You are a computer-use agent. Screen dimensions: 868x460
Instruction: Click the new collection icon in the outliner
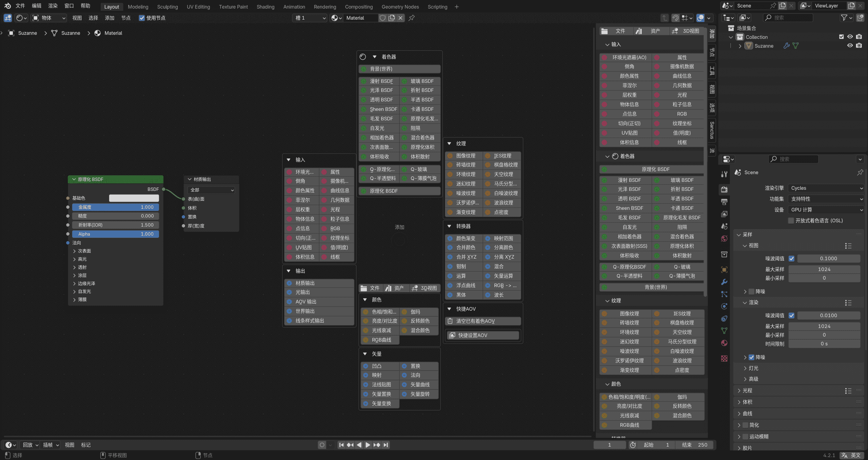pyautogui.click(x=860, y=18)
